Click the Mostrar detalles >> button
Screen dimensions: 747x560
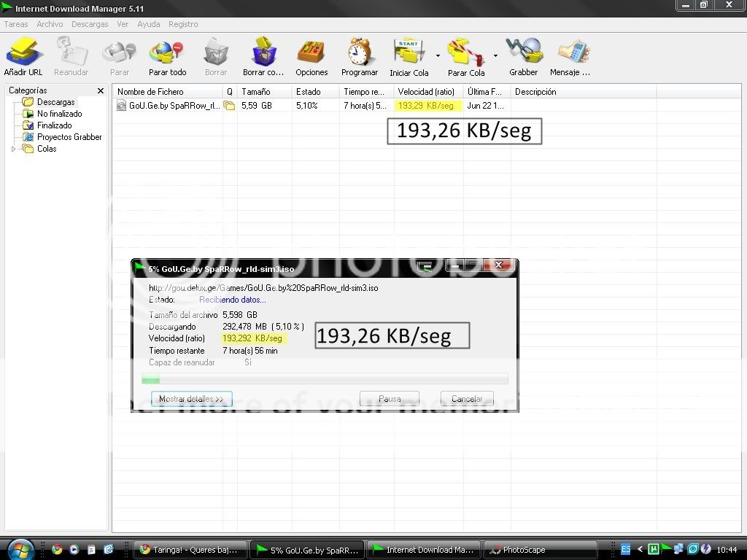(x=192, y=399)
